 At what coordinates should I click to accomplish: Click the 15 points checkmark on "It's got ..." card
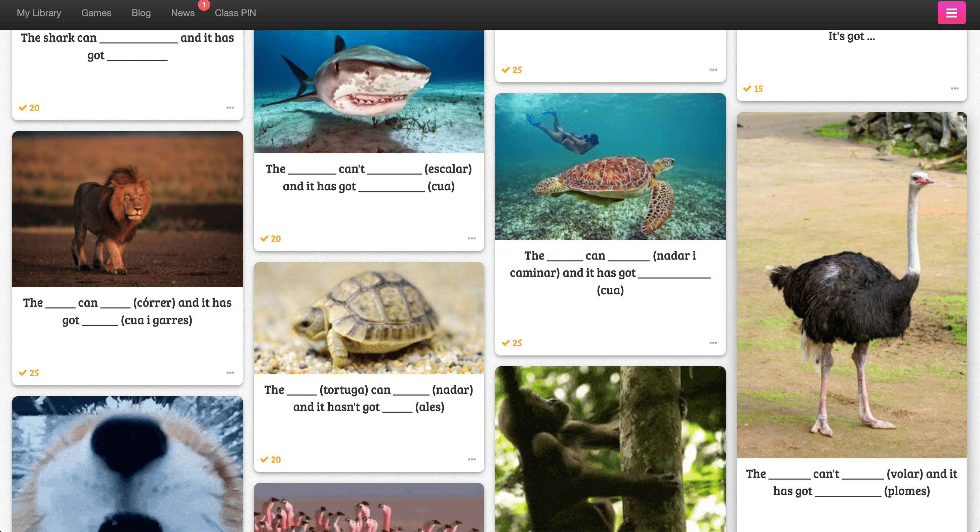(x=753, y=89)
